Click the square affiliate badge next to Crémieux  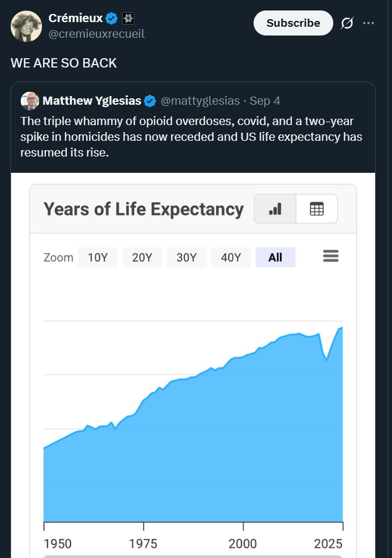click(129, 19)
